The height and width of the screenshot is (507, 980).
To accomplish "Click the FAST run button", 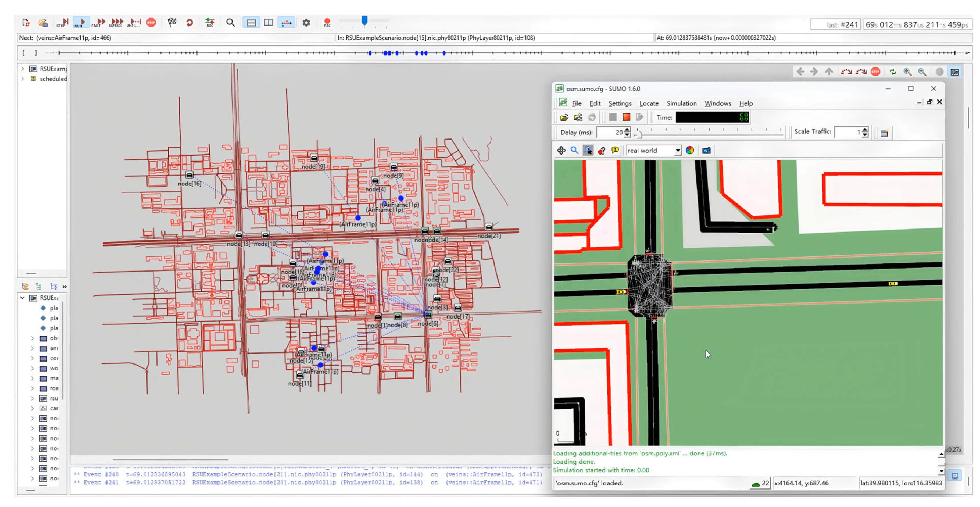I will click(98, 22).
